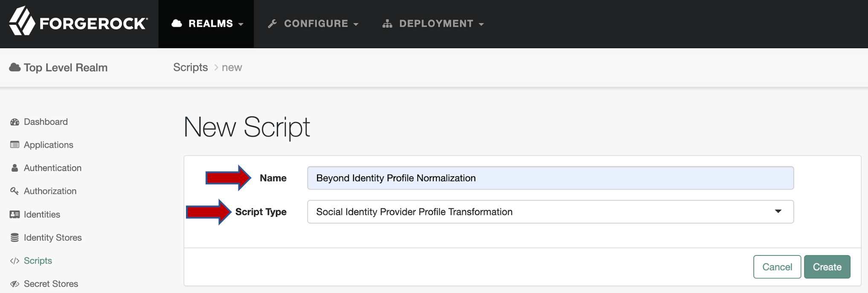The width and height of the screenshot is (868, 293).
Task: Click the Authorization key icon
Action: (15, 191)
